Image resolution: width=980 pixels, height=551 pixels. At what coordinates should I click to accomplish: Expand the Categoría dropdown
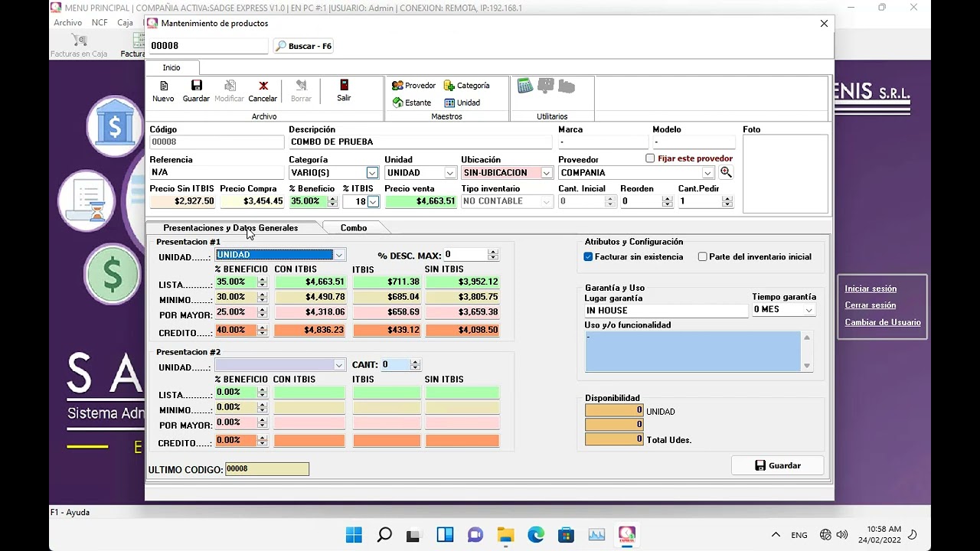(x=372, y=173)
